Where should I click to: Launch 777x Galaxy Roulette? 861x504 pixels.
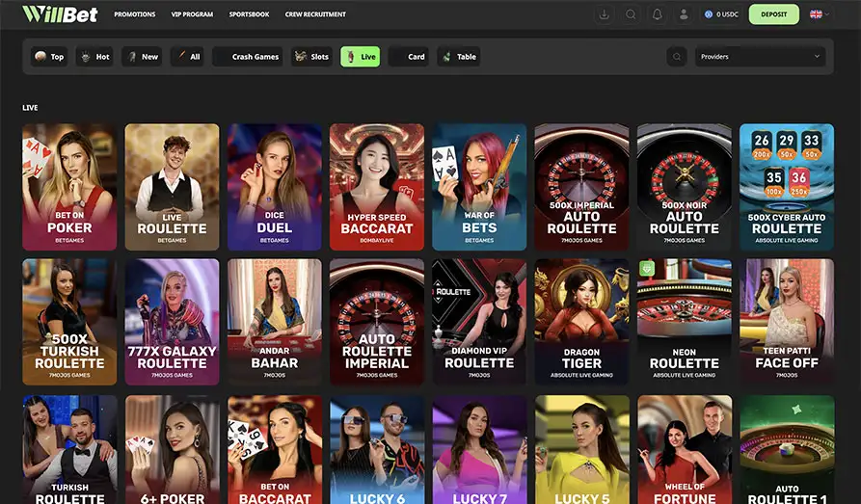(x=172, y=322)
